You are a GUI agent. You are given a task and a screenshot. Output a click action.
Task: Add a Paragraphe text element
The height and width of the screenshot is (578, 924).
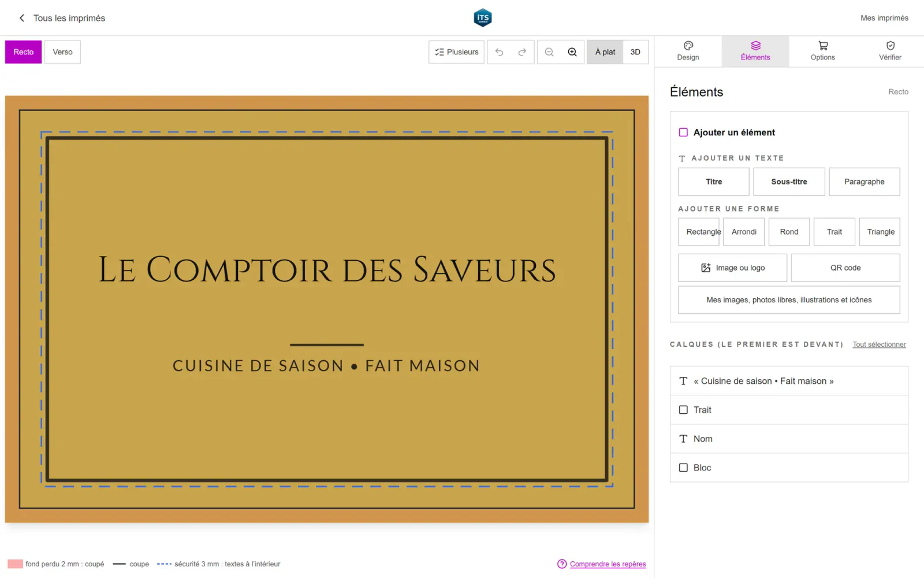coord(864,181)
